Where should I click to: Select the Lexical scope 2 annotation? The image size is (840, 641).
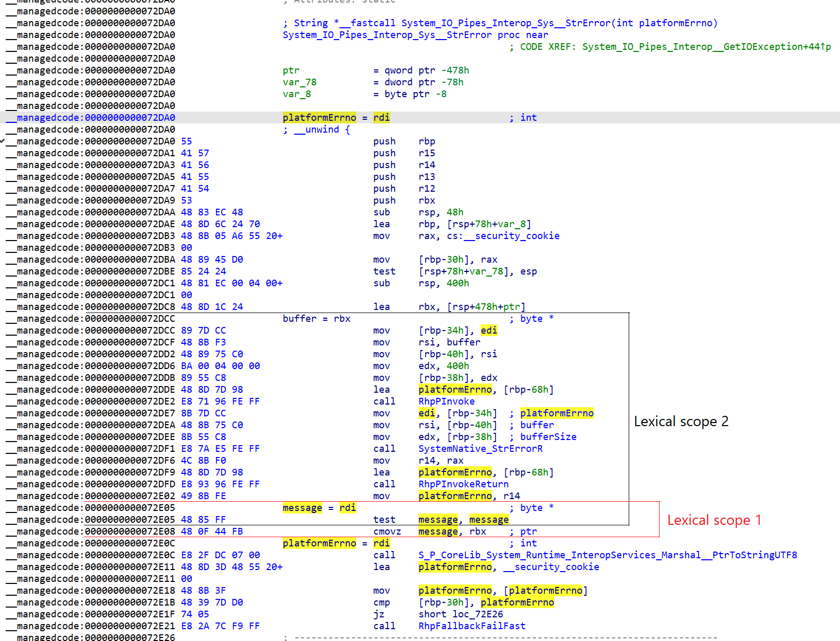681,421
